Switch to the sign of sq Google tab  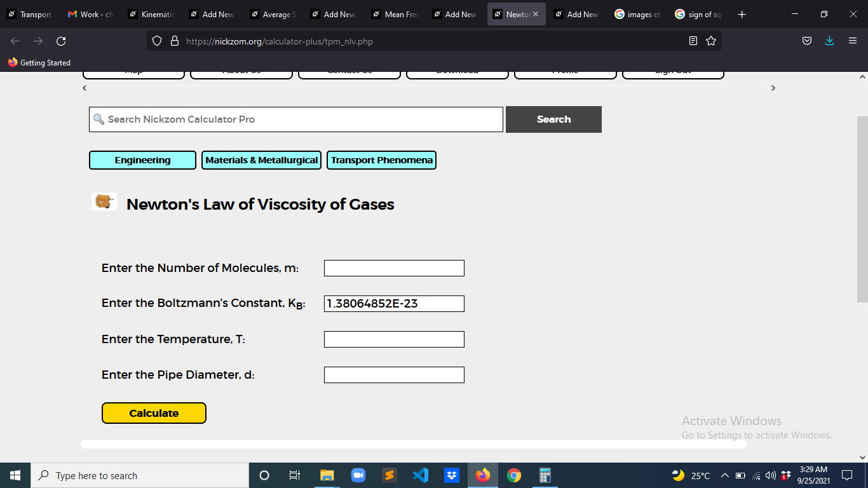698,14
